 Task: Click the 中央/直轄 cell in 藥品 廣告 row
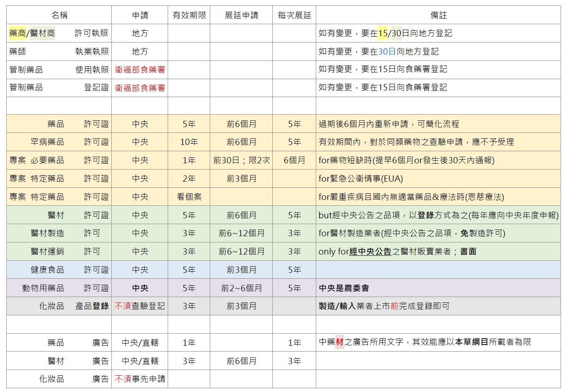point(140,342)
